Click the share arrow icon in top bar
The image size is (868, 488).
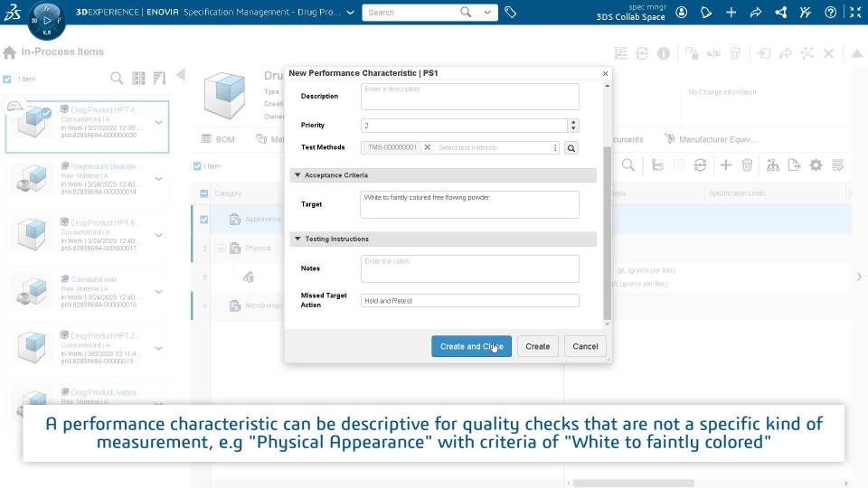coord(756,12)
